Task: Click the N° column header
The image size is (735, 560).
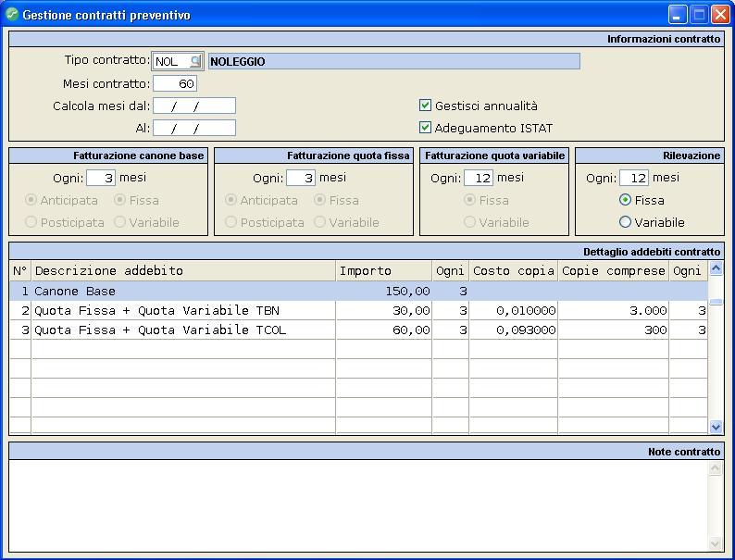Action: coord(20,271)
